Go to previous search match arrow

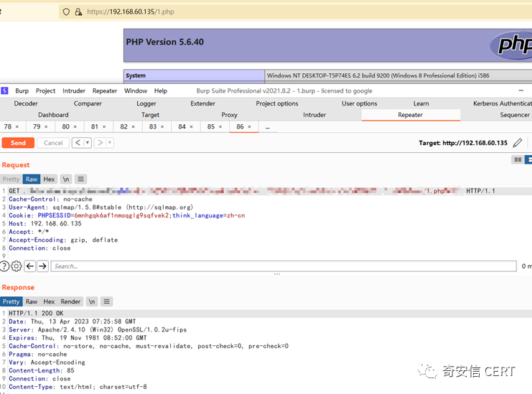tap(30, 266)
